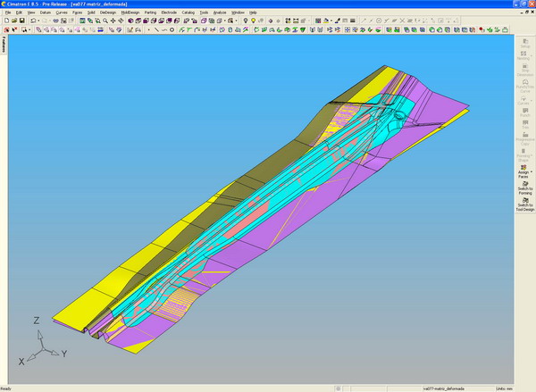
Task: Click the New file icon
Action: [5, 20]
